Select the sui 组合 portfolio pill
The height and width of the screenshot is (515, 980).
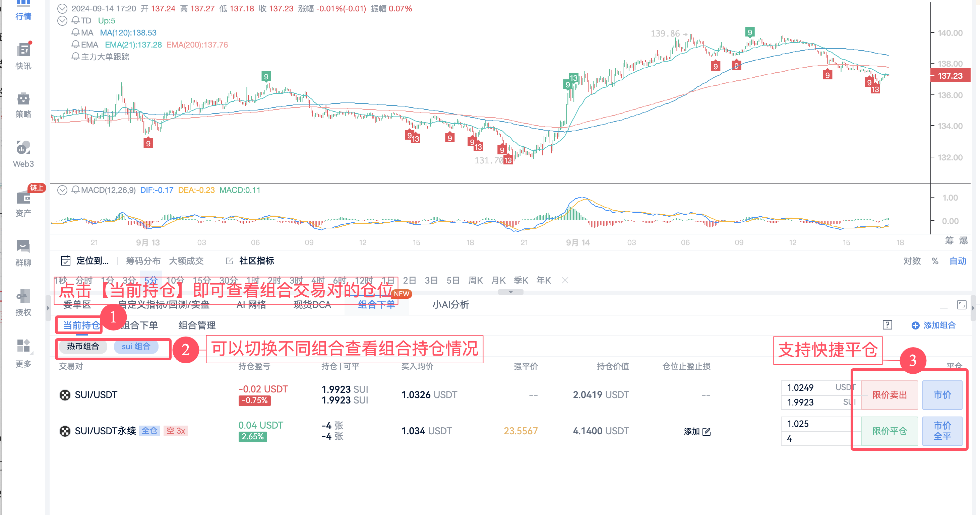pyautogui.click(x=136, y=346)
